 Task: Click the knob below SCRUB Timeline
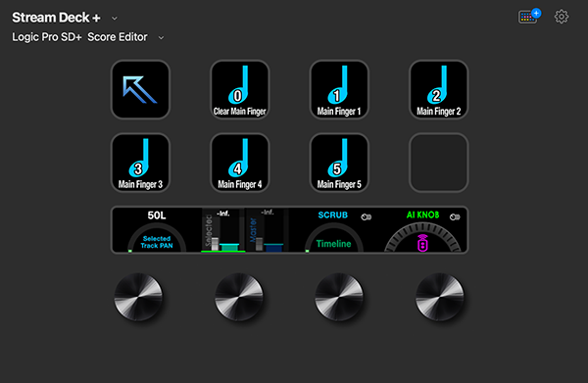click(339, 297)
